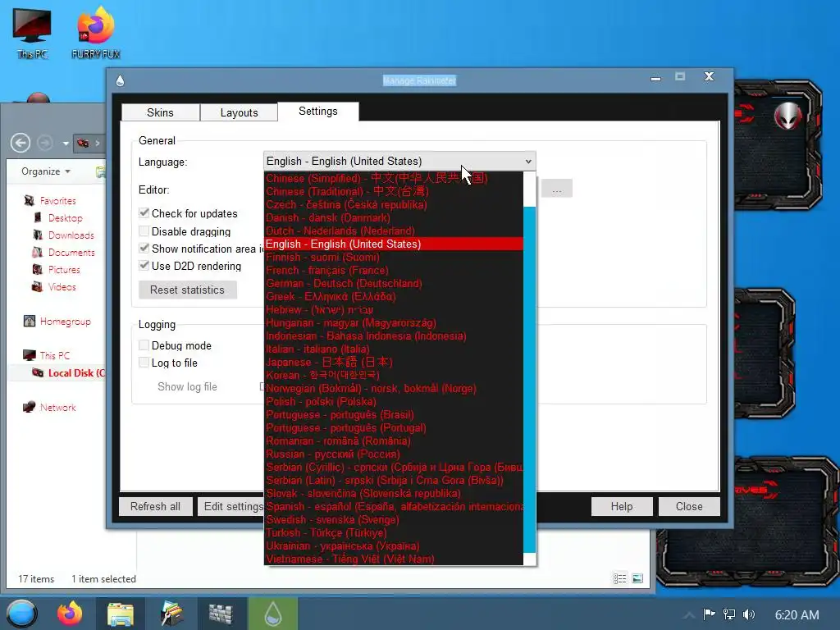Enable the Disable dragging checkbox
Screen dimensions: 840x630
pyautogui.click(x=144, y=231)
